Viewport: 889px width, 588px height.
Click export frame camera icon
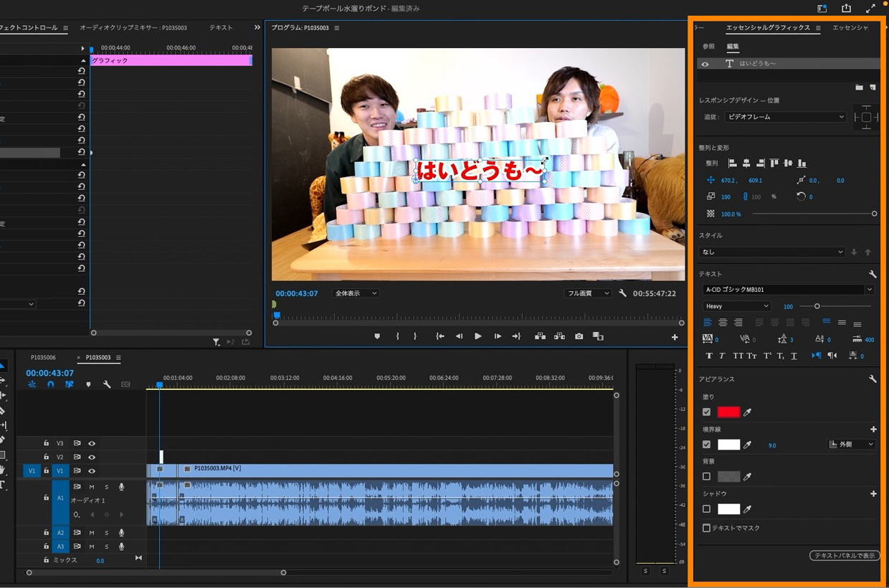click(x=579, y=336)
